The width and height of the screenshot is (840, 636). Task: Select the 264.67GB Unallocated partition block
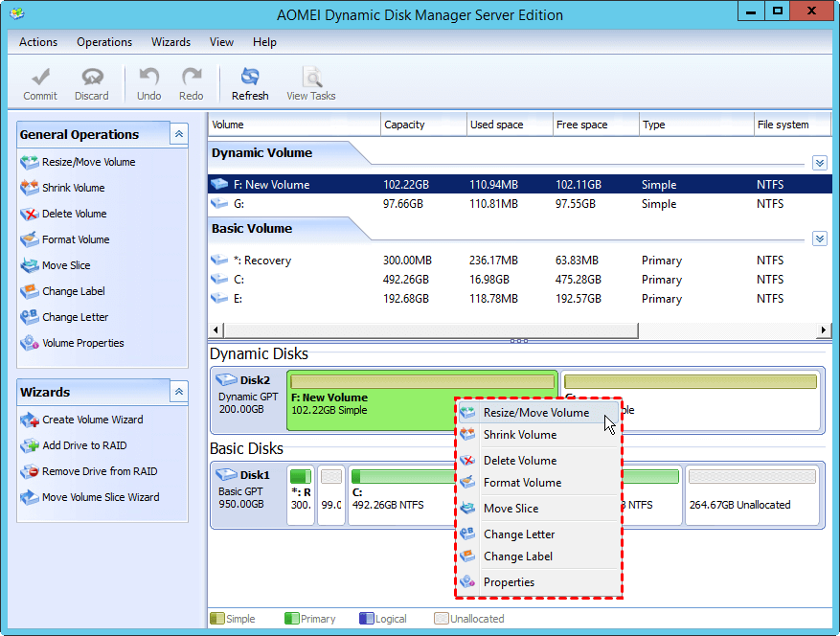pos(752,496)
